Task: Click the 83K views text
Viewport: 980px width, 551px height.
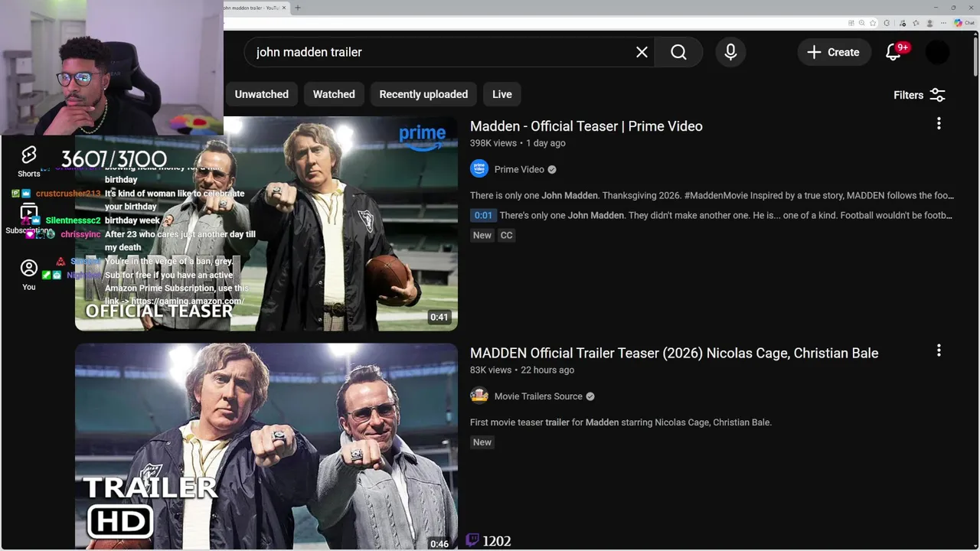Action: click(x=491, y=370)
